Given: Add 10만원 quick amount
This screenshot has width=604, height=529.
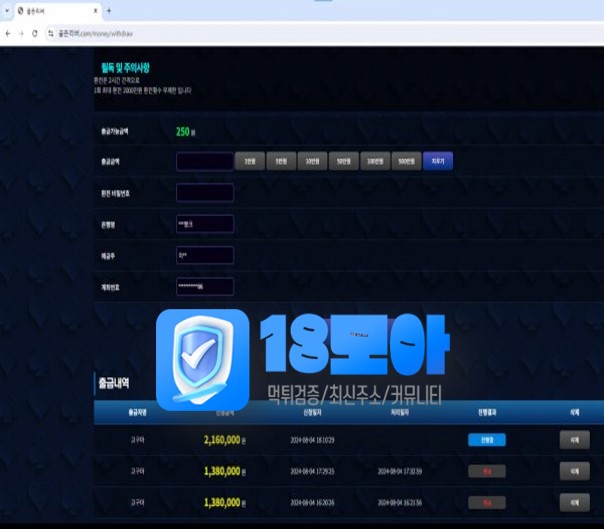Looking at the screenshot, I should coord(312,161).
